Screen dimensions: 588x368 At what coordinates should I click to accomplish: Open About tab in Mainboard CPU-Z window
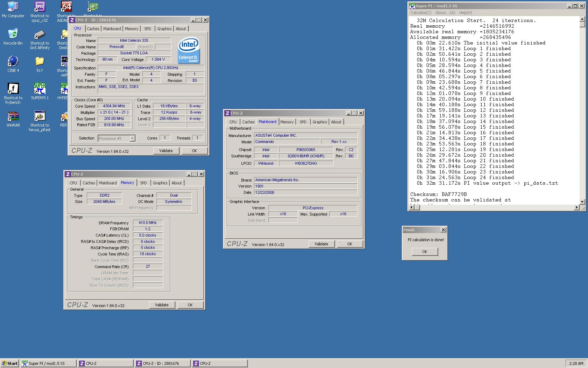pyautogui.click(x=336, y=122)
